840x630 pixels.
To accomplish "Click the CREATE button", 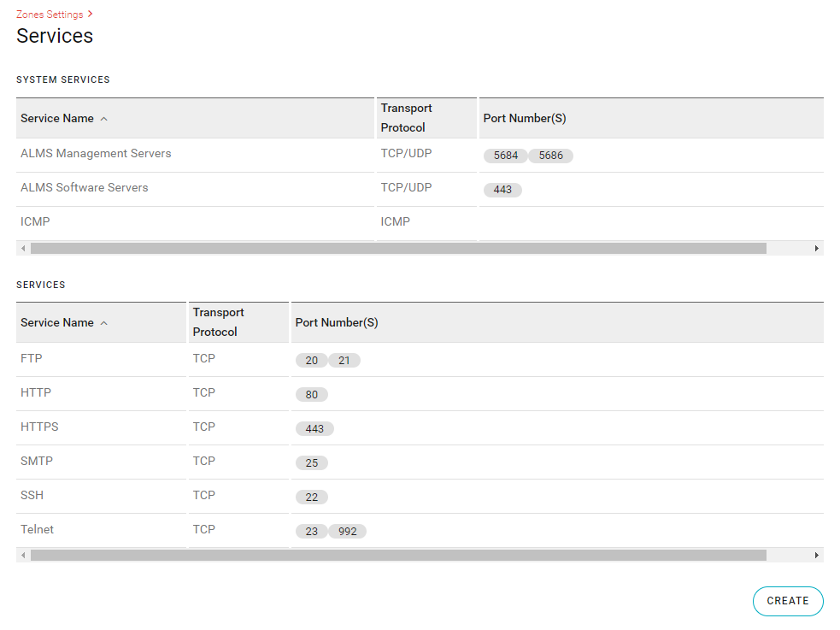I will tap(788, 601).
